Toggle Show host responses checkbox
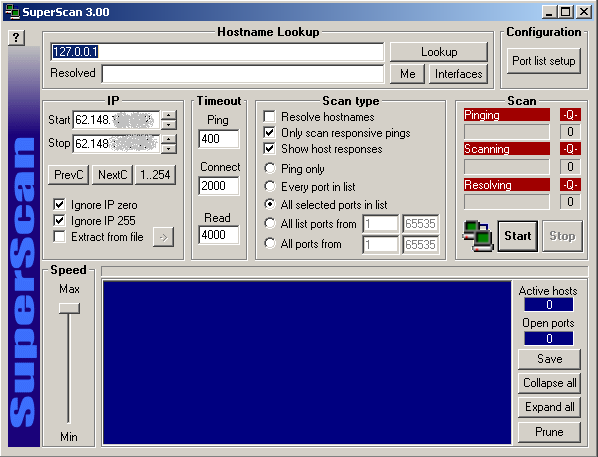 pyautogui.click(x=269, y=148)
